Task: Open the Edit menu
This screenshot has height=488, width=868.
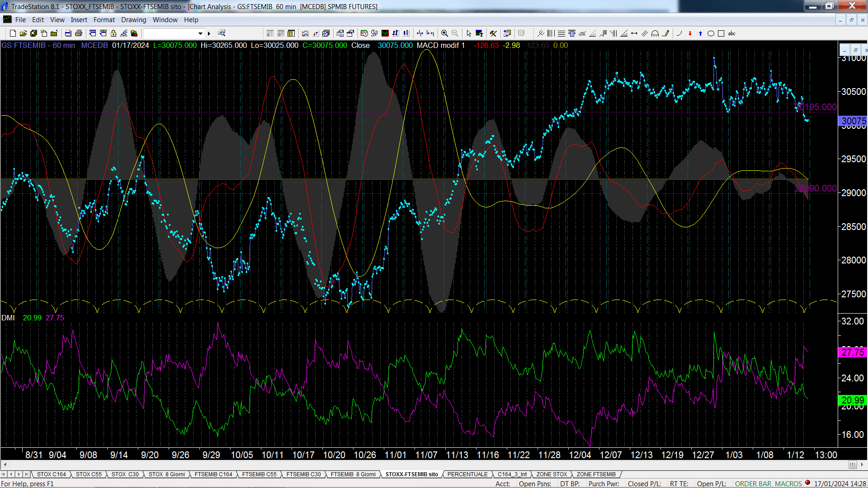Action: pos(38,20)
